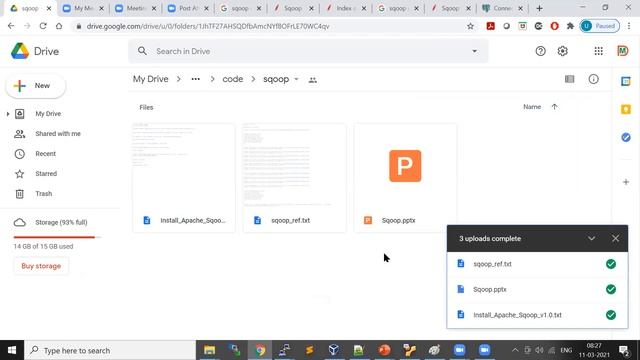Open the notification center icon
Screen dimensions: 640x360
pos(624,350)
